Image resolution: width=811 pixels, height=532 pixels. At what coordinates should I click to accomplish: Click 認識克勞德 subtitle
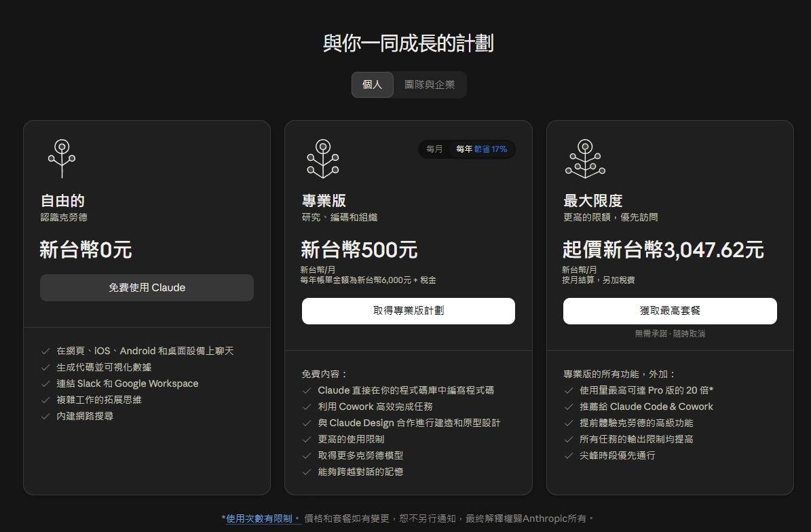click(64, 218)
